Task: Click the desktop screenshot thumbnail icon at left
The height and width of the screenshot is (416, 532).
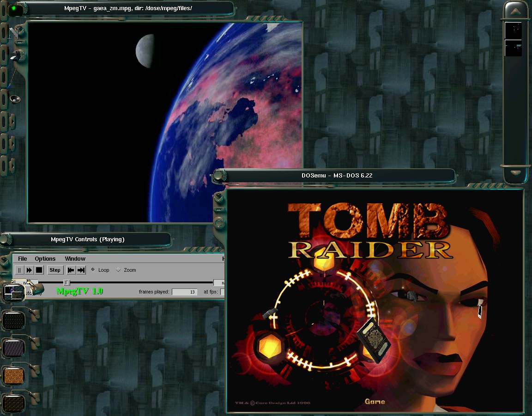Action: [x=14, y=293]
